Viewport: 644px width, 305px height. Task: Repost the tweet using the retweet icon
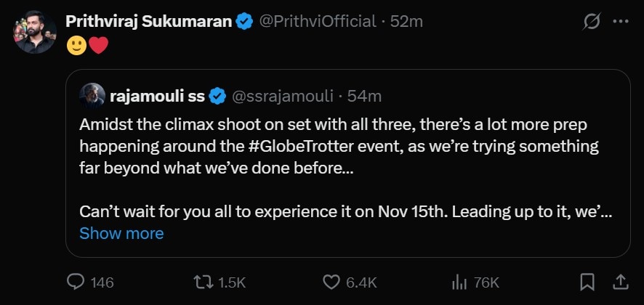[206, 282]
